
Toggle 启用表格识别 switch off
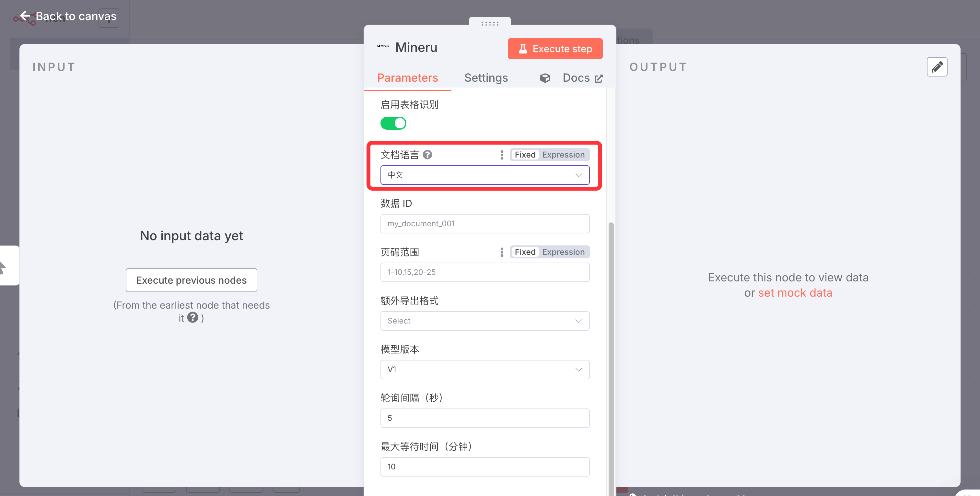pyautogui.click(x=393, y=123)
